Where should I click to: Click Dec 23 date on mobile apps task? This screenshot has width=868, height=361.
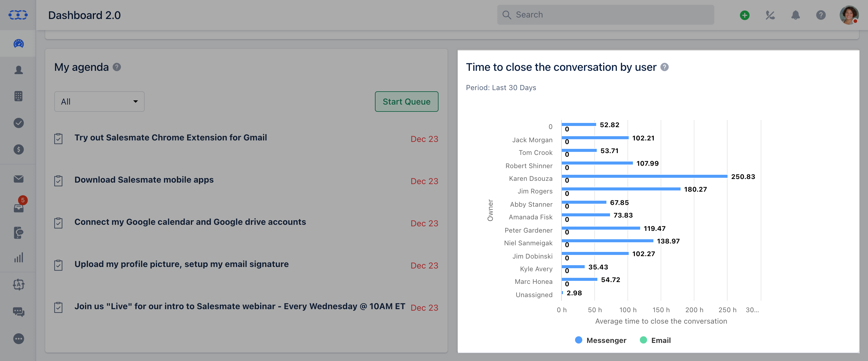click(424, 181)
